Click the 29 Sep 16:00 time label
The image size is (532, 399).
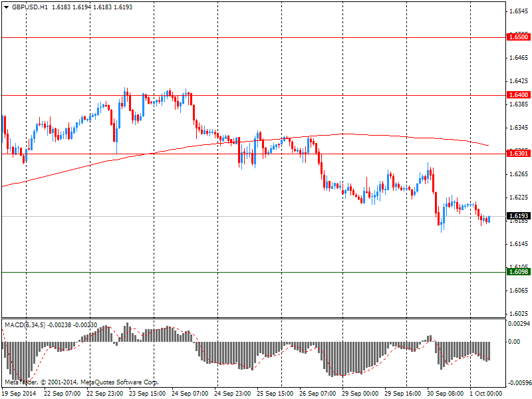[403, 394]
